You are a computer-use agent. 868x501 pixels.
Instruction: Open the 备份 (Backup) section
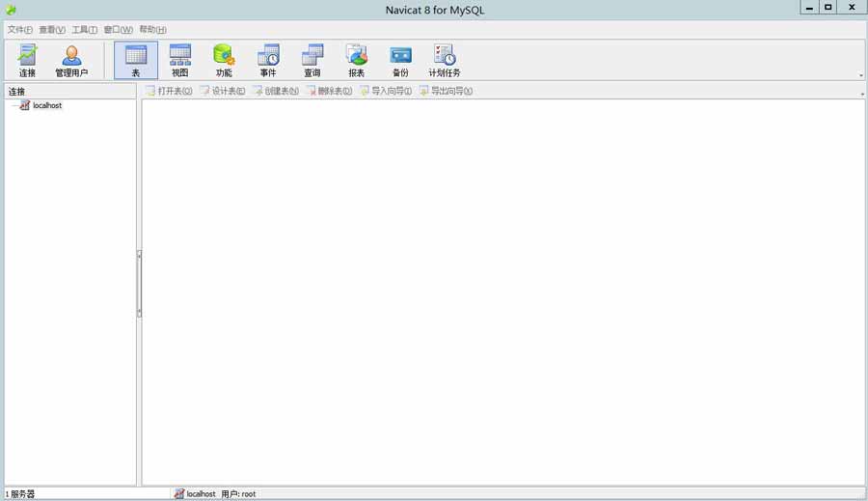[x=400, y=61]
